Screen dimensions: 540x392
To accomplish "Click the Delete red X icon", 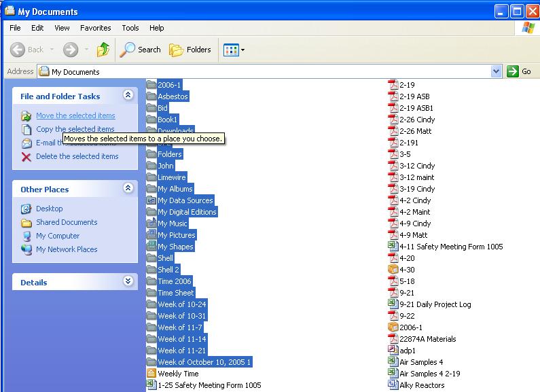I will click(26, 157).
